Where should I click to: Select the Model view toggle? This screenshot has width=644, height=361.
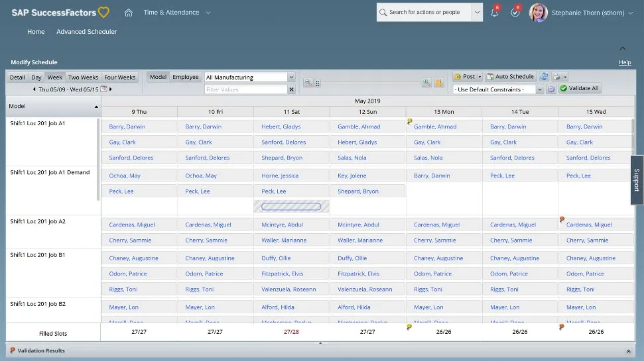click(158, 77)
